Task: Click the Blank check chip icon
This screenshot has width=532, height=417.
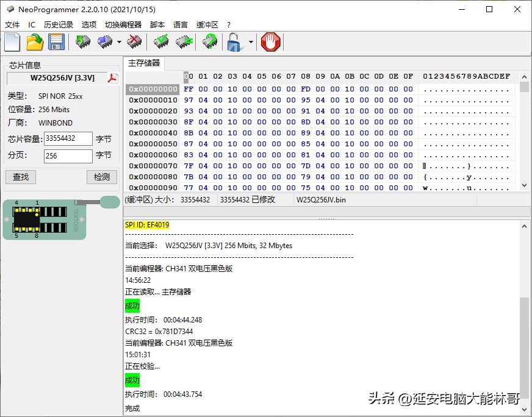Action: click(x=184, y=41)
